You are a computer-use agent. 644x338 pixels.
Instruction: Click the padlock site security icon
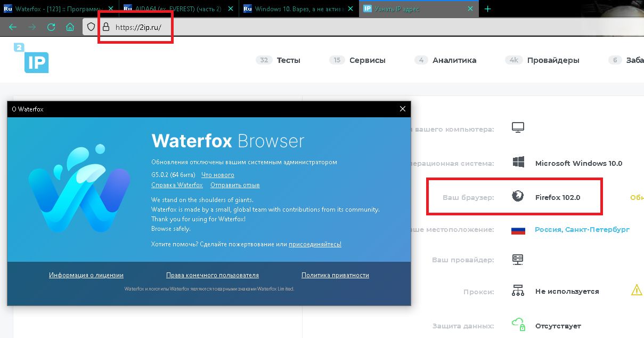coord(105,27)
